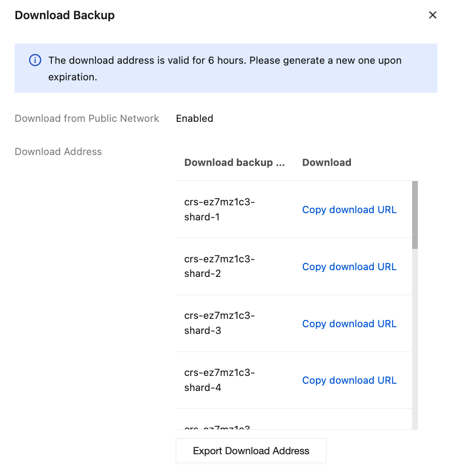Click the "Download backup ..." column header
Image resolution: width=451 pixels, height=476 pixels.
click(x=234, y=162)
